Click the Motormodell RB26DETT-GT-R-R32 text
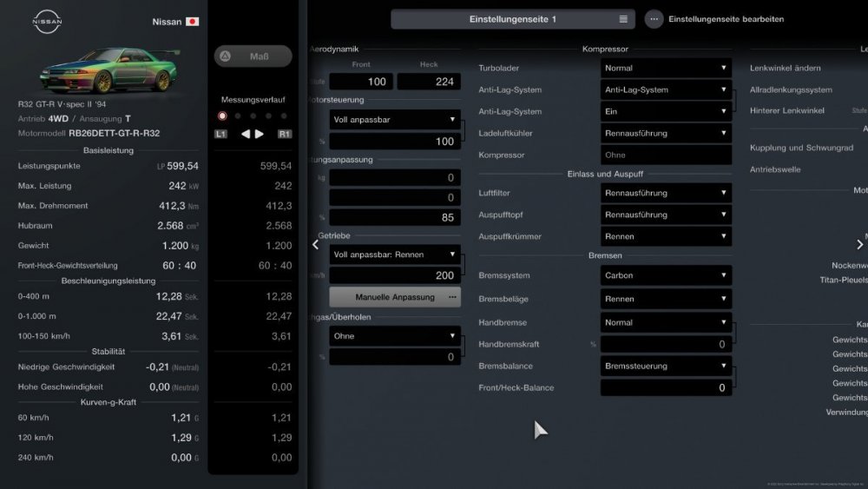The height and width of the screenshot is (489, 868). point(114,133)
